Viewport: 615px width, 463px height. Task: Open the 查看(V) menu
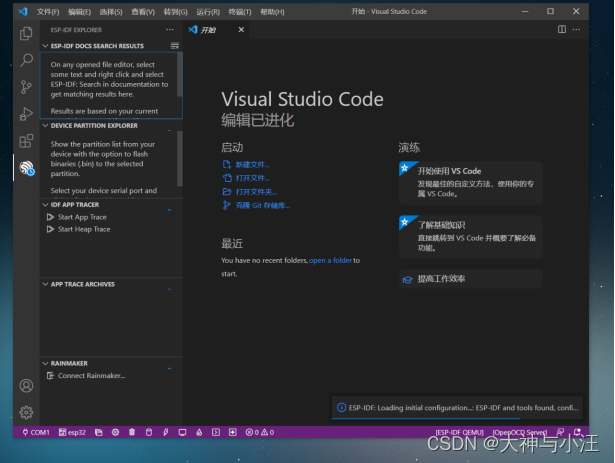[x=143, y=12]
